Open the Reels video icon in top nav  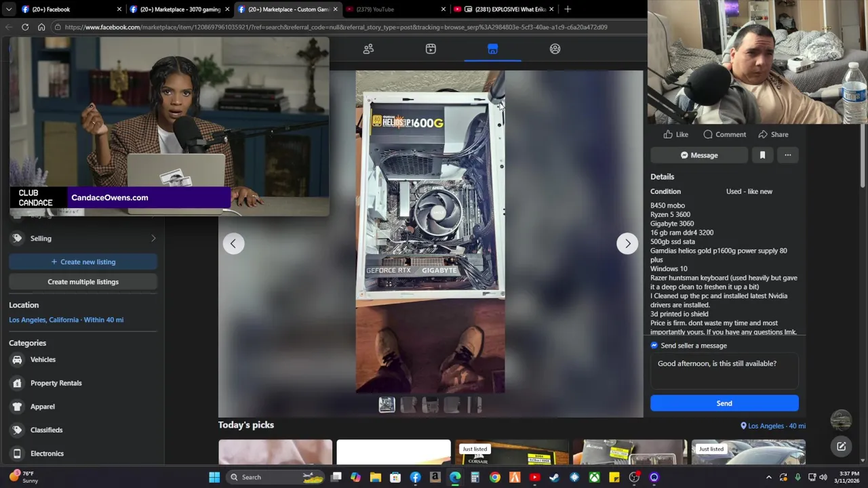431,49
